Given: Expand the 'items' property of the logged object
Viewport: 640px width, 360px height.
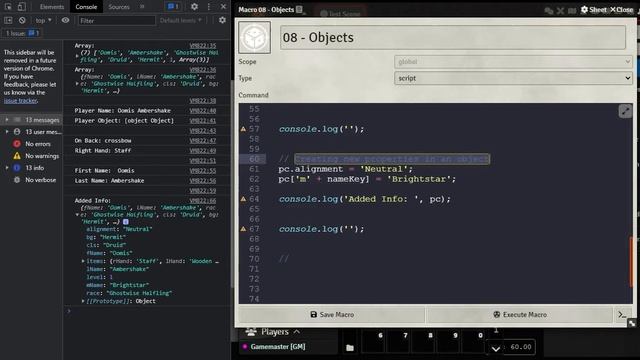Looking at the screenshot, I should 83,261.
